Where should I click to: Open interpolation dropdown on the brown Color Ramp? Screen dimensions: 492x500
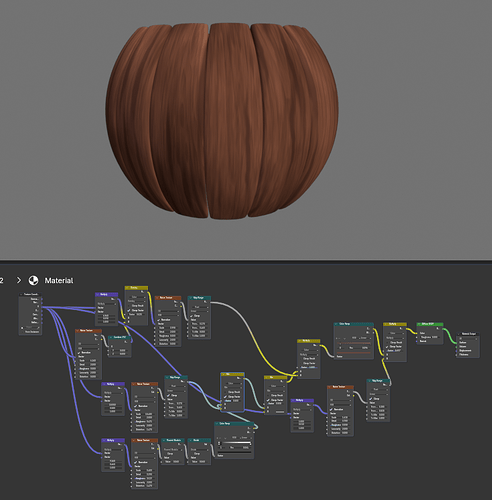pyautogui.click(x=365, y=338)
